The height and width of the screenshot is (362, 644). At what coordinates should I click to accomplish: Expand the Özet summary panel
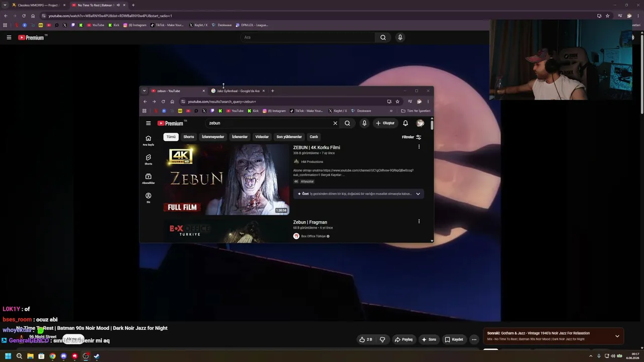pos(418,194)
